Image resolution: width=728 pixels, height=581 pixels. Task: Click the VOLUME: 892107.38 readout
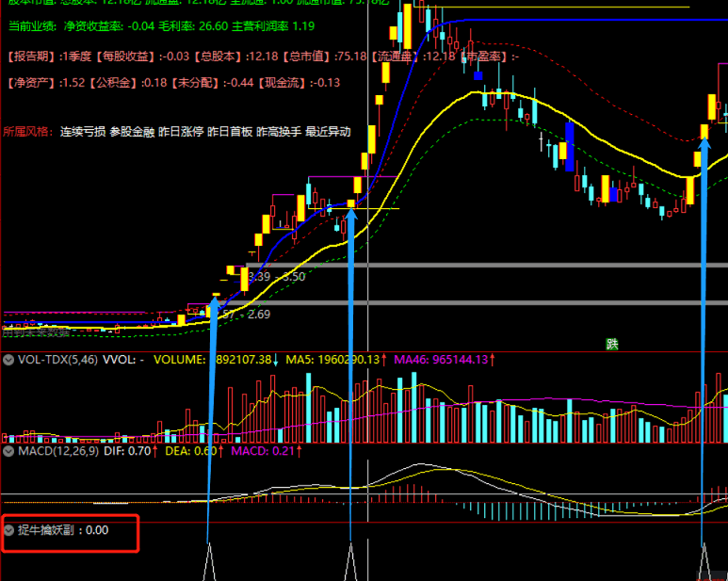click(212, 360)
